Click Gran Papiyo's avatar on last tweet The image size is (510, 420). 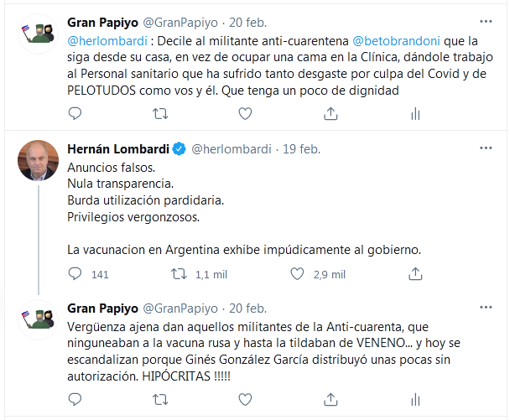(x=37, y=319)
